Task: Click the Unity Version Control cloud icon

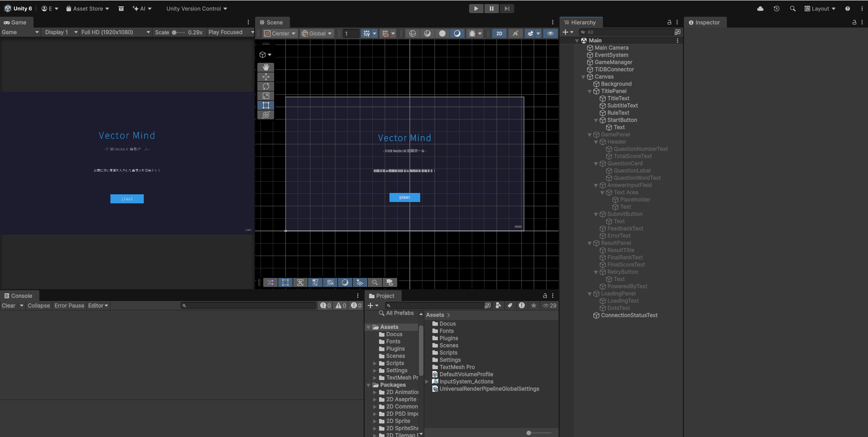Action: click(760, 9)
